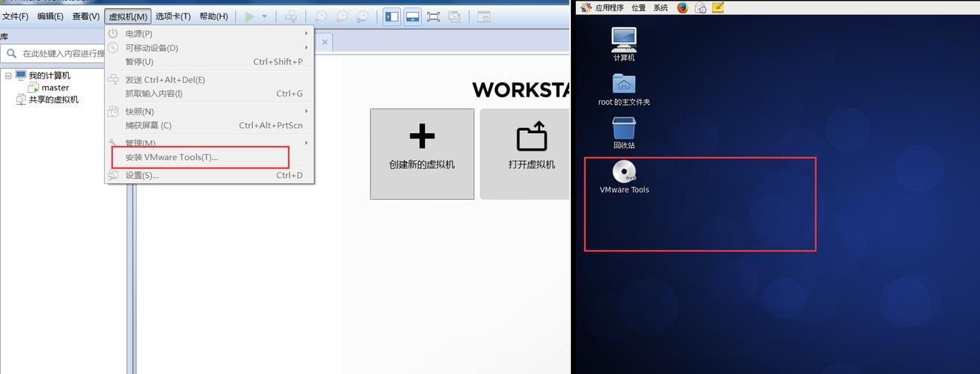Viewport: 980px width, 374px height.
Task: Close the home tab with X
Action: [325, 42]
